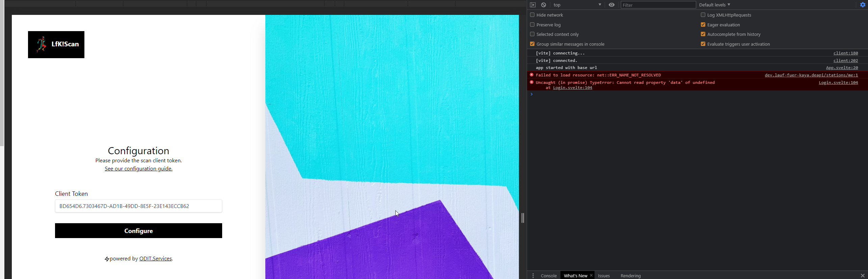Open drawer three-dot more tools menu
This screenshot has height=279, width=868.
533,276
